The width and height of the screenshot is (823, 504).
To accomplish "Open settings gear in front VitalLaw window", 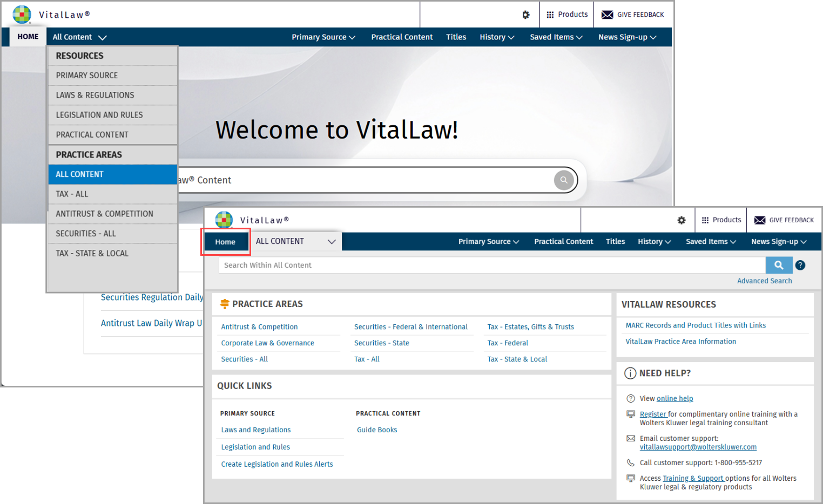I will [x=682, y=220].
